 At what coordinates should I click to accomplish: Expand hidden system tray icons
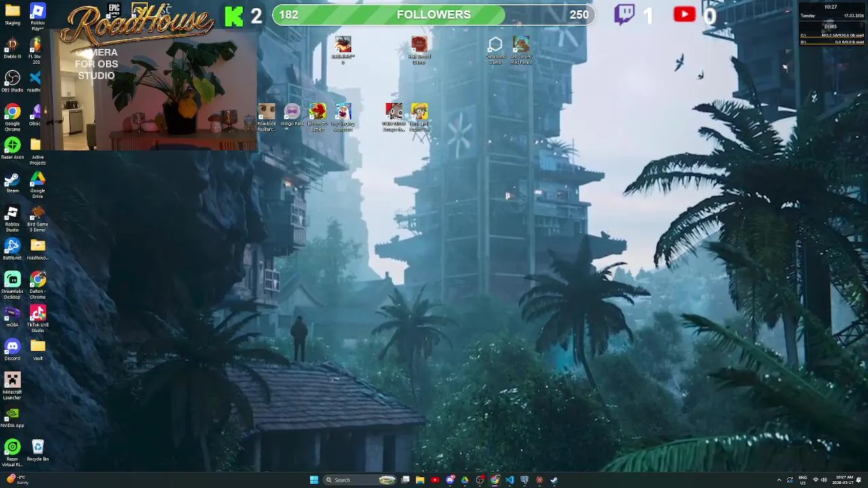(x=779, y=480)
